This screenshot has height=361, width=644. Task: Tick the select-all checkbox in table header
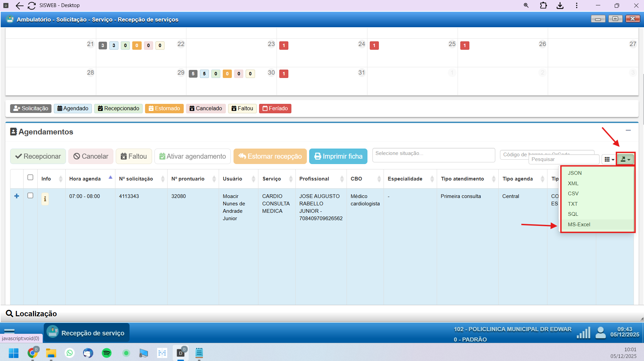point(30,177)
